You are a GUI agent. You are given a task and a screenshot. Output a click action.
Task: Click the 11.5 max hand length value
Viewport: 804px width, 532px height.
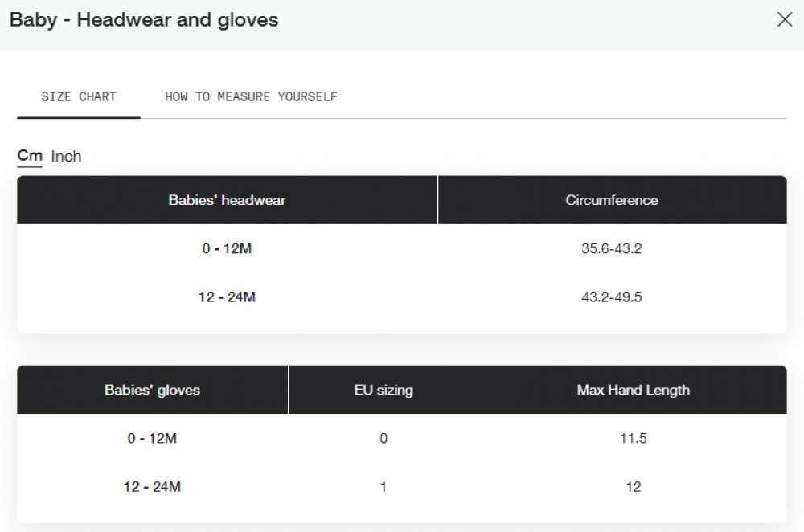[x=634, y=438]
